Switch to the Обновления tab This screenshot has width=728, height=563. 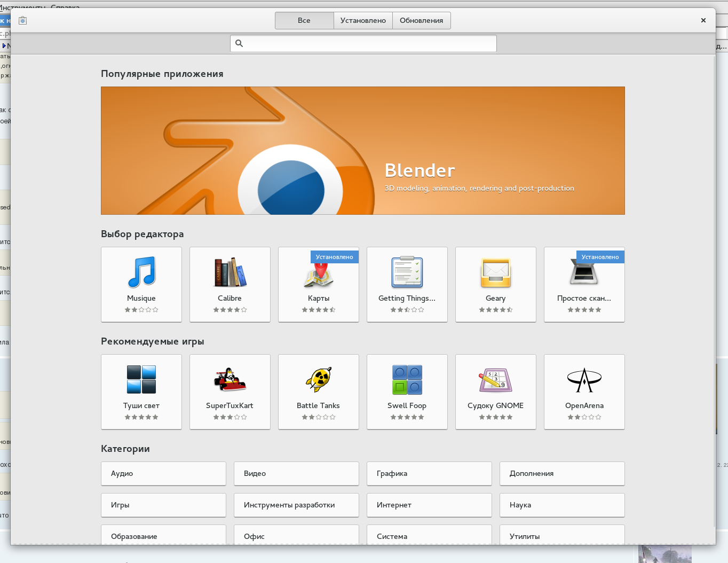(422, 20)
